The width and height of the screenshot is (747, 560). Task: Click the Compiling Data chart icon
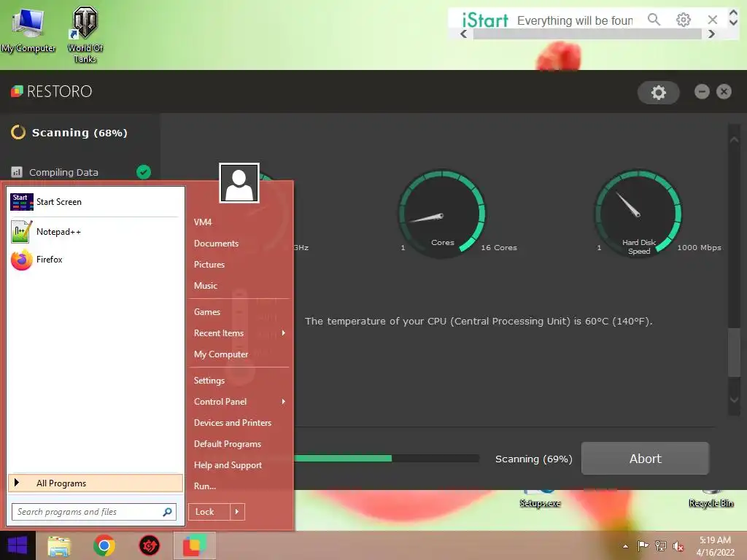[17, 172]
